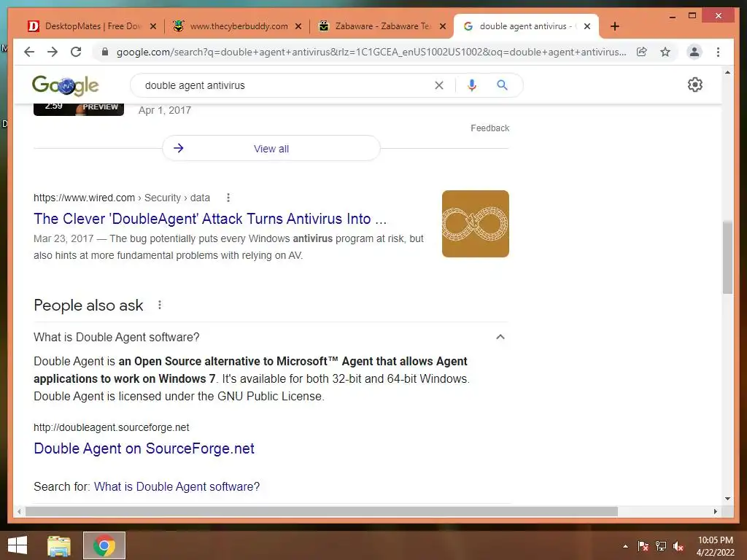Click the Google logo
This screenshot has width=747, height=560.
click(65, 86)
